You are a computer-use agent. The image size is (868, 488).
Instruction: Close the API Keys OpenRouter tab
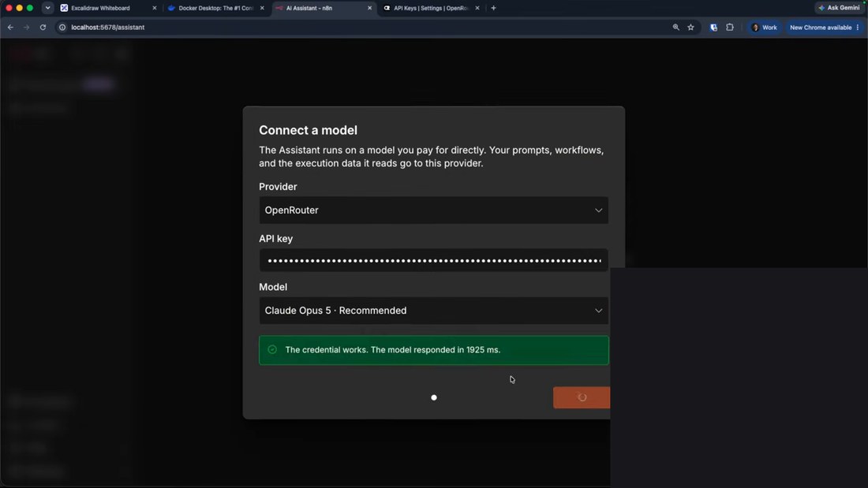[477, 9]
